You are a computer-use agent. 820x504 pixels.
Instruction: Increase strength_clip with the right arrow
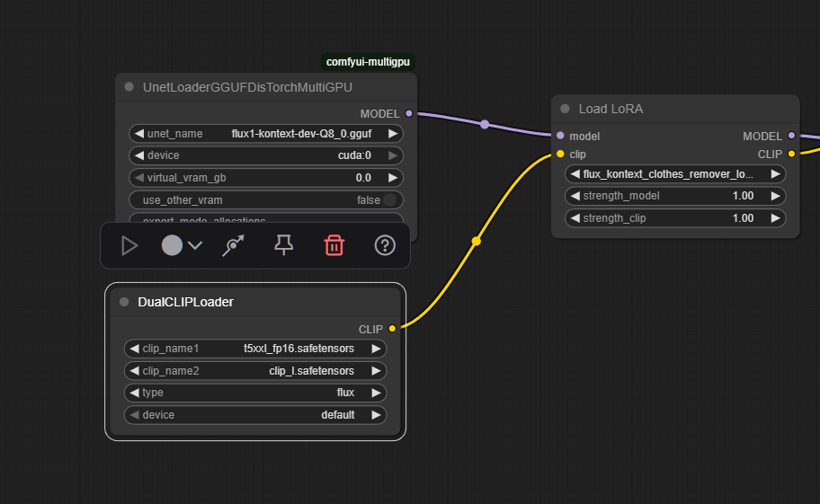coord(776,218)
